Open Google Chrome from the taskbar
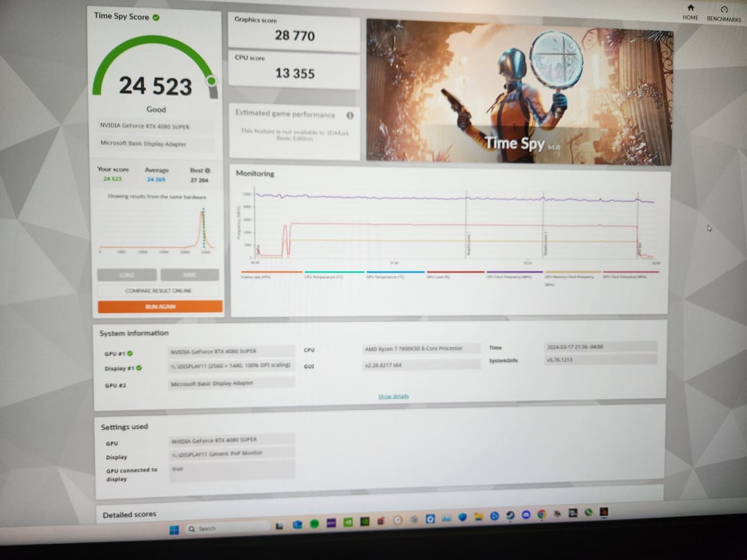 coord(542,514)
